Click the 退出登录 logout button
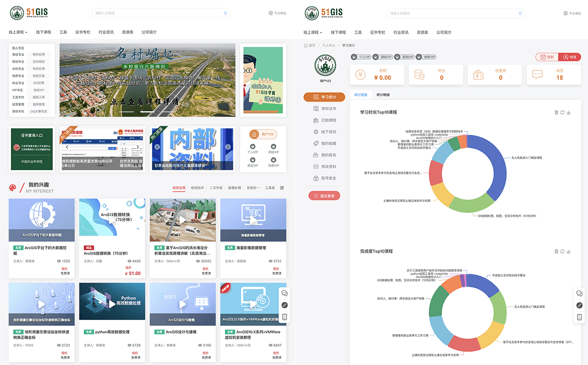Viewport: 588px width, 365px height. 324,196
